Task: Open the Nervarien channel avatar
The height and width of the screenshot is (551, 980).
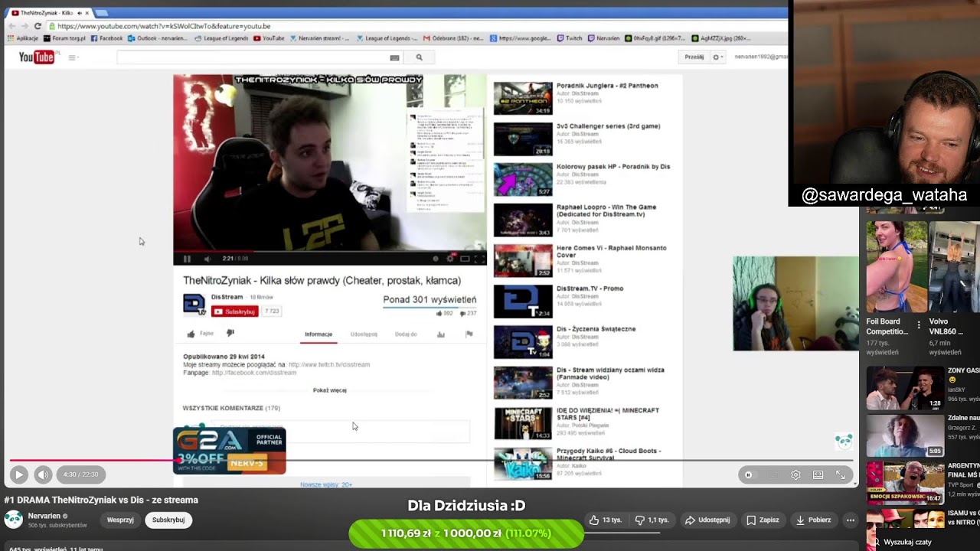Action: click(13, 520)
